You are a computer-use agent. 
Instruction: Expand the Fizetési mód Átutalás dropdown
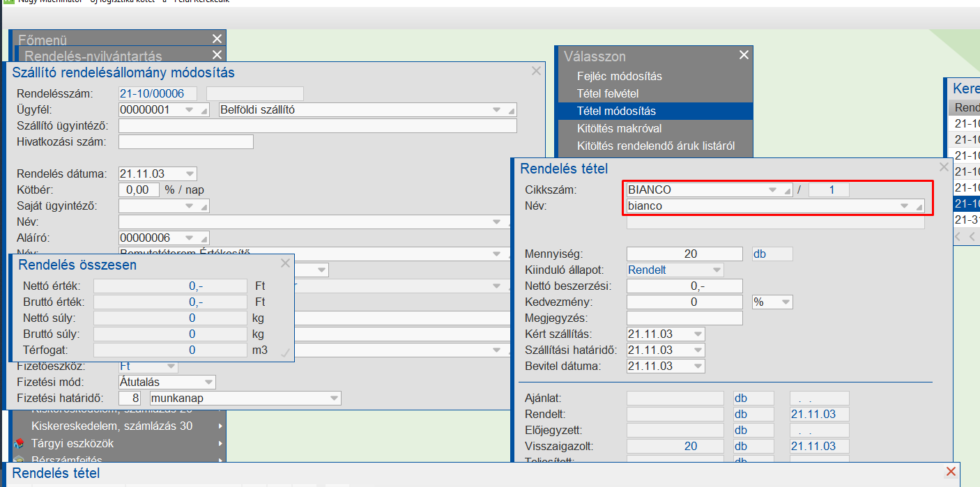click(x=208, y=382)
